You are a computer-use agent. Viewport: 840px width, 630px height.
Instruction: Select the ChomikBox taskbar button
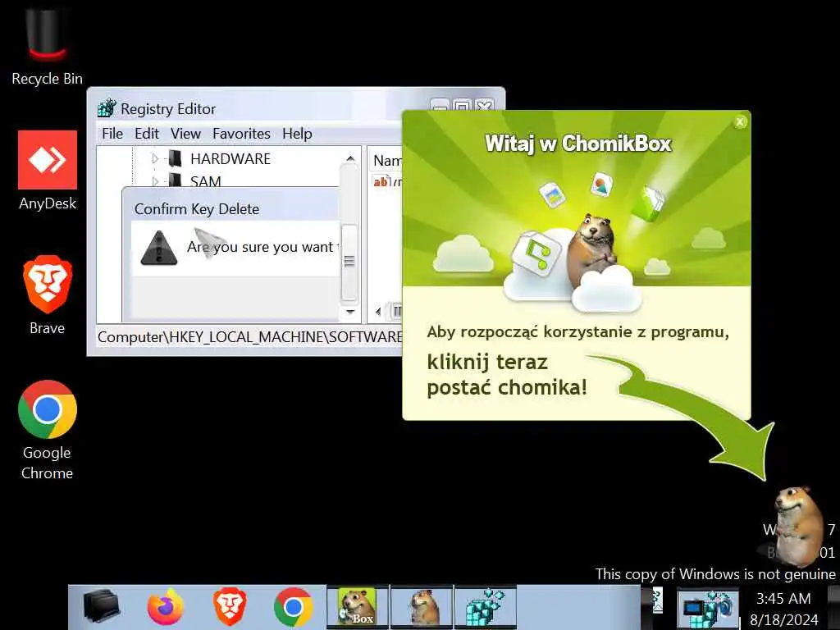[358, 607]
